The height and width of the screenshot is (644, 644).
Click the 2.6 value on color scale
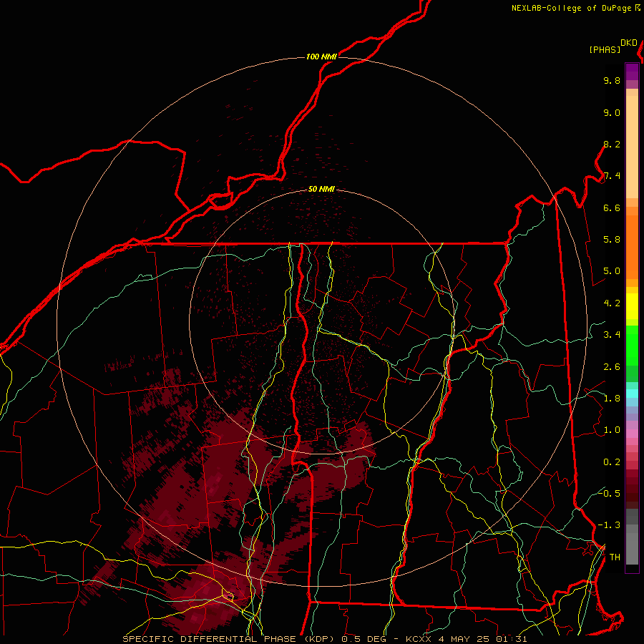612,367
